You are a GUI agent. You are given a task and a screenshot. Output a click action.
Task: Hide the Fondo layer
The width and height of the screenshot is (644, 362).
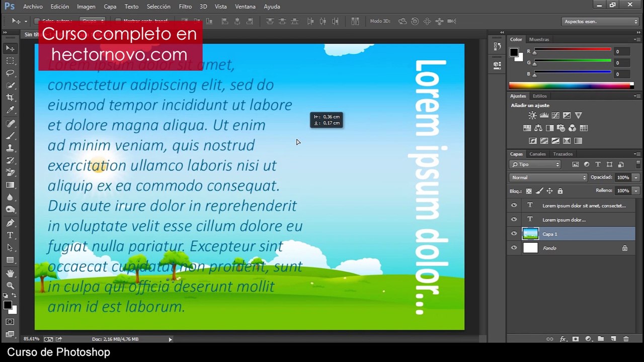tap(514, 248)
